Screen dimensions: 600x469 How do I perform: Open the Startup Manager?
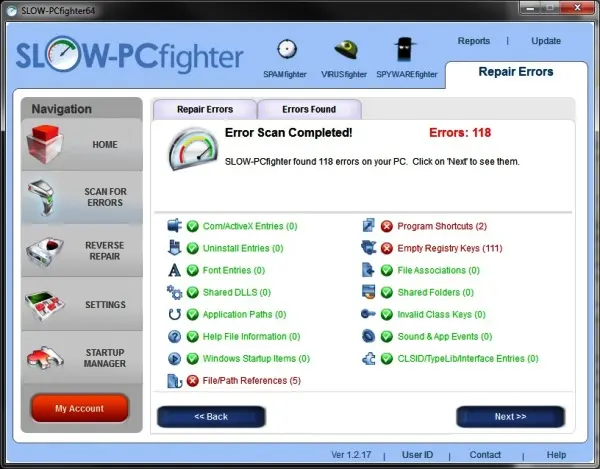pyautogui.click(x=81, y=357)
